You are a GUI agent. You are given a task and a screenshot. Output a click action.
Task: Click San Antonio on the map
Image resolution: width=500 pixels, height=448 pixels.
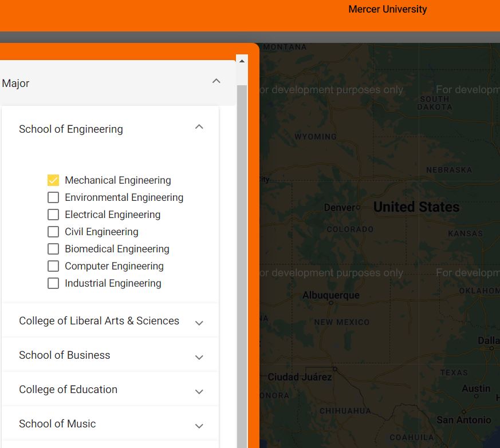pos(463,419)
